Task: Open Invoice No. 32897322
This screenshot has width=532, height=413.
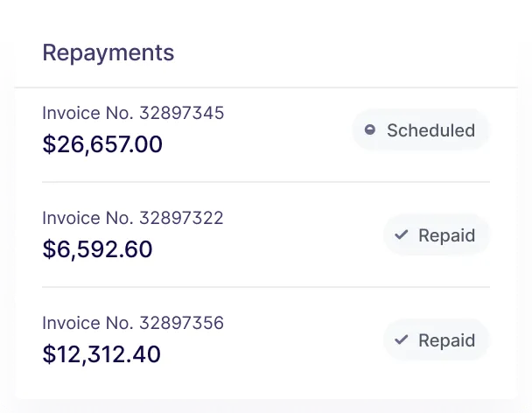Action: [x=133, y=218]
